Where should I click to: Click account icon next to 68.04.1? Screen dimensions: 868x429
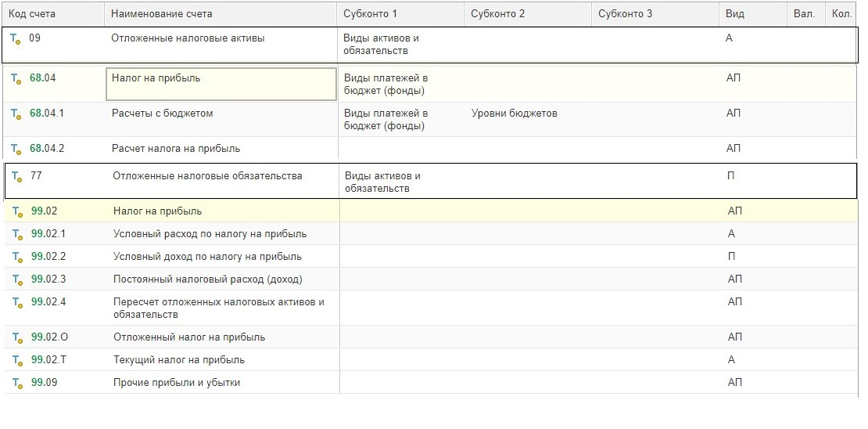click(16, 114)
